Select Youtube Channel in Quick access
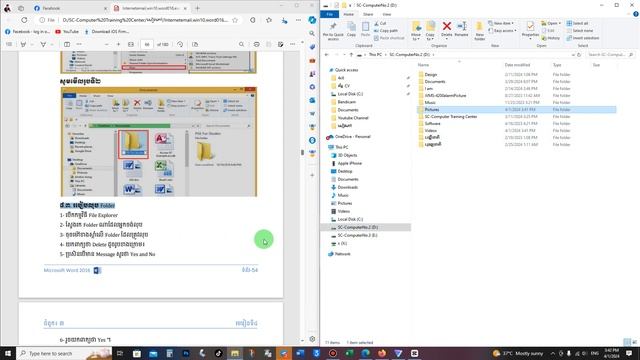Image resolution: width=640 pixels, height=360 pixels. tap(353, 118)
